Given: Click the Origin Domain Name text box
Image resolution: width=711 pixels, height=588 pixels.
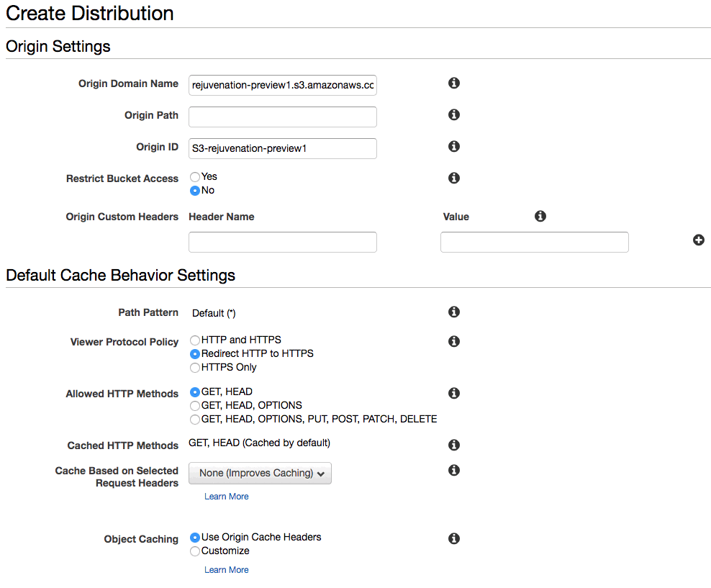Looking at the screenshot, I should [283, 85].
